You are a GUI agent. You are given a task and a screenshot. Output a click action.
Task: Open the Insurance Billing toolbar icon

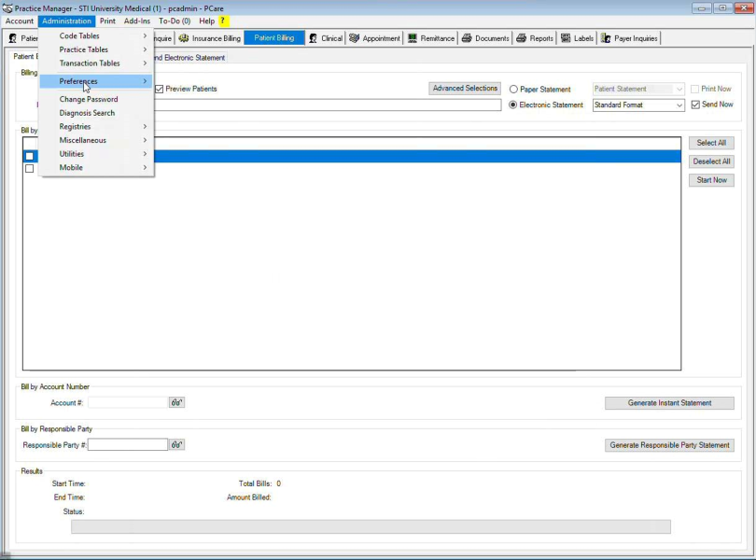[x=184, y=38]
